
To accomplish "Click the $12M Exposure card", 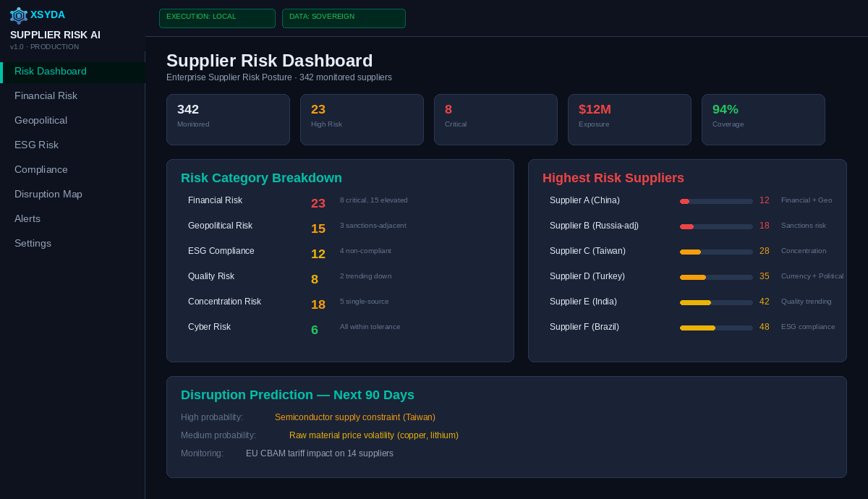I will pos(629,119).
